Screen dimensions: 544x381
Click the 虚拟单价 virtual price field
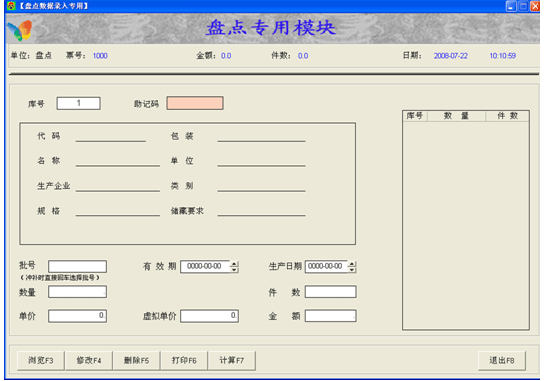click(209, 316)
